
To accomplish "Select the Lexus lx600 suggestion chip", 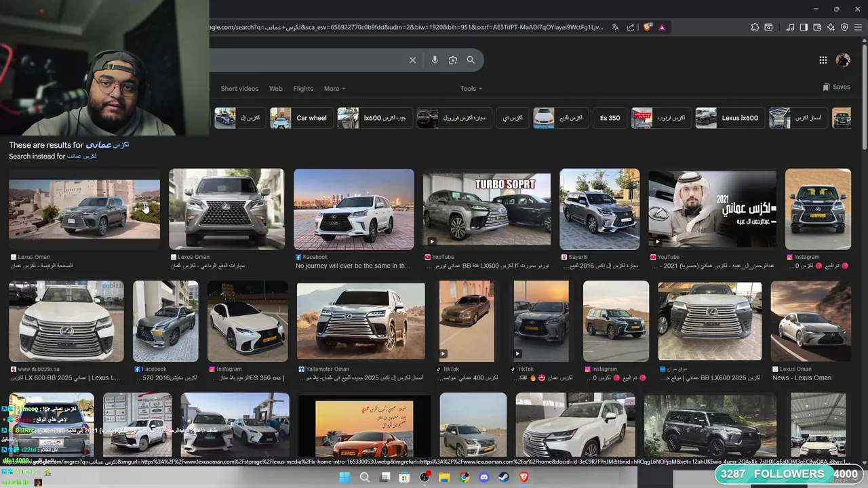I will pyautogui.click(x=728, y=118).
